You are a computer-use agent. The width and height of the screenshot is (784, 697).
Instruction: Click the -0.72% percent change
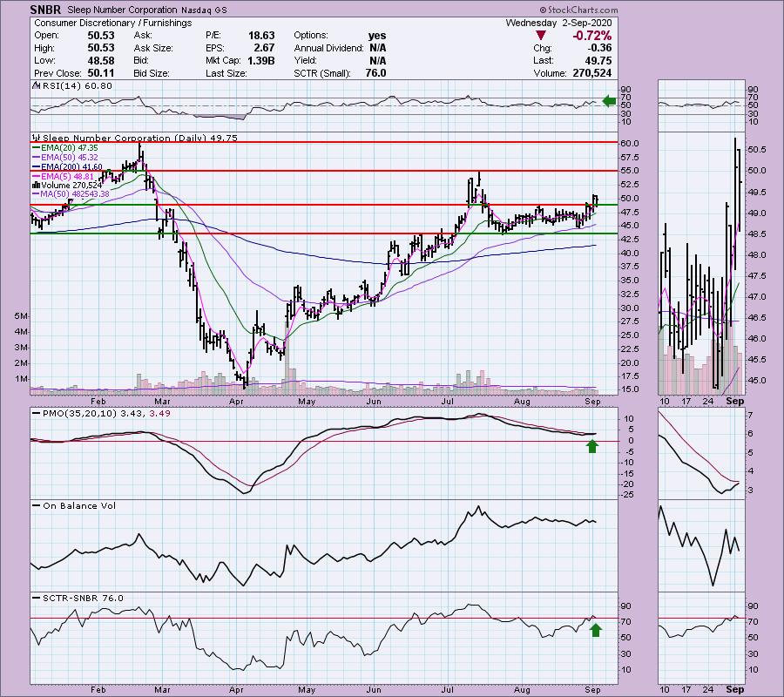tap(592, 36)
